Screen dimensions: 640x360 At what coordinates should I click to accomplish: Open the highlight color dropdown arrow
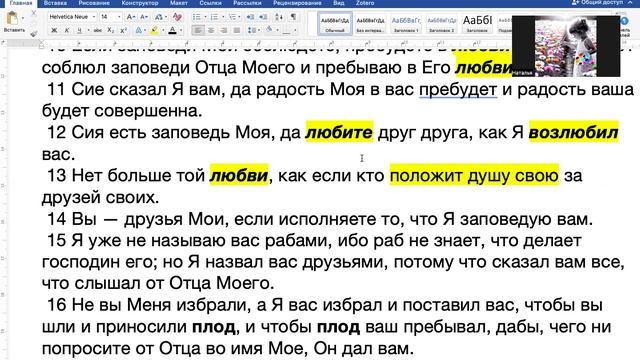(x=163, y=31)
